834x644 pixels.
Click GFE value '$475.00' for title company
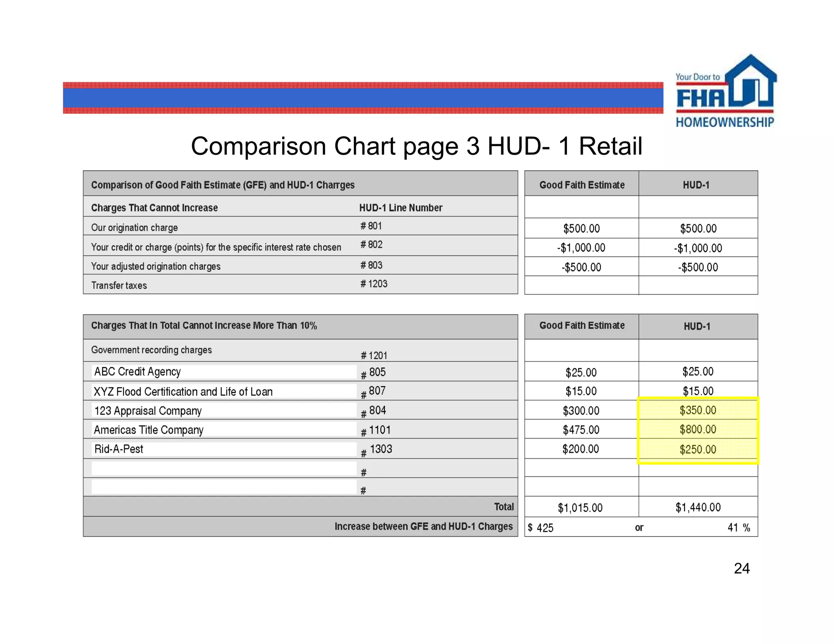pyautogui.click(x=581, y=429)
